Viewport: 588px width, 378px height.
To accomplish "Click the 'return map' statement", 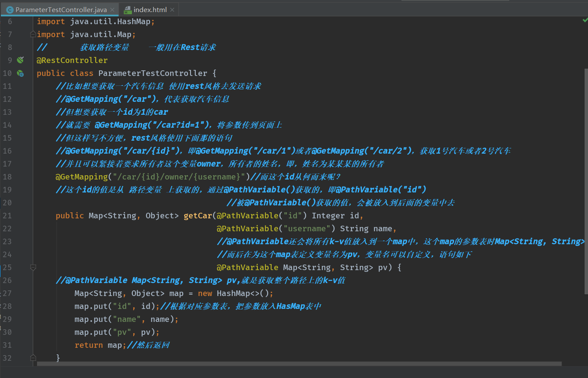I will (x=100, y=345).
